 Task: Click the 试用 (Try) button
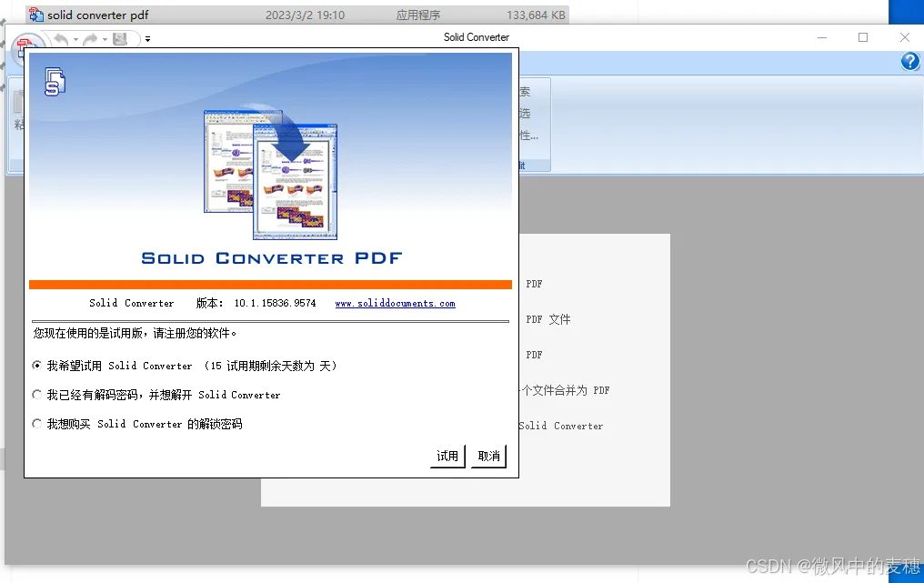447,457
